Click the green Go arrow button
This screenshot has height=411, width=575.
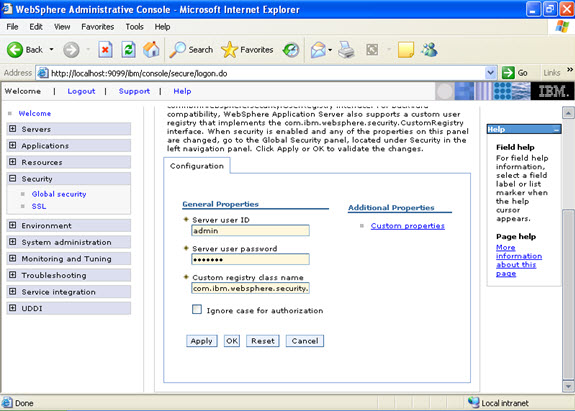pos(508,73)
